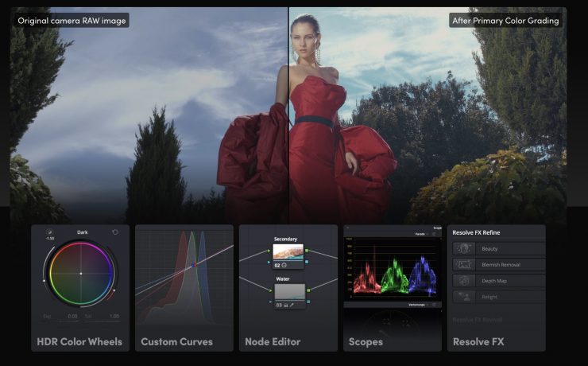This screenshot has height=366, width=588.
Task: Expand the Resolve FX Refine category
Action: tap(477, 232)
